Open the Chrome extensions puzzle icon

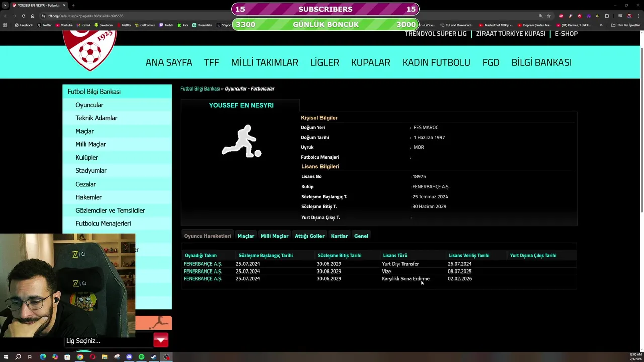coord(607,16)
